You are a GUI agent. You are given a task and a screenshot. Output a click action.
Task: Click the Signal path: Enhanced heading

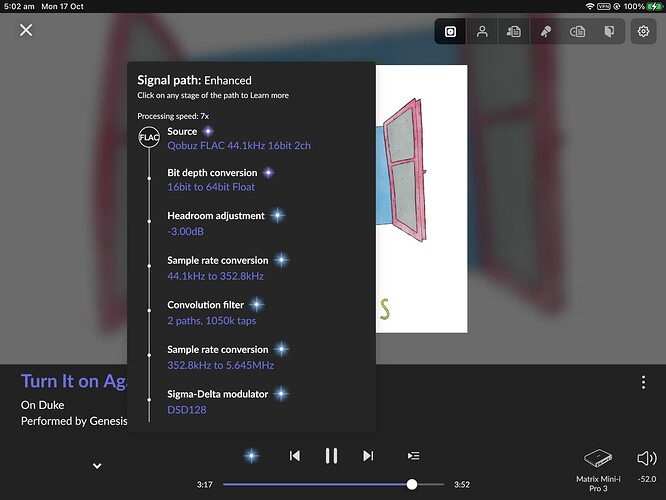coord(194,80)
